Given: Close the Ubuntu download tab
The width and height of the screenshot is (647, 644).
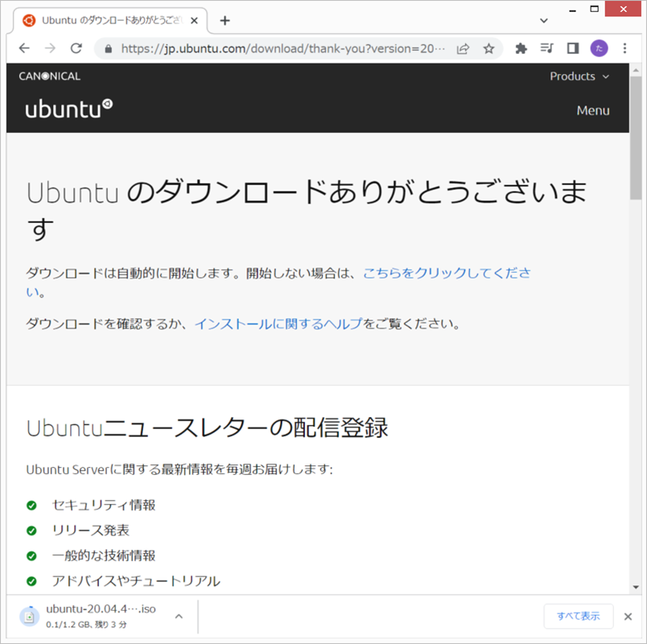Looking at the screenshot, I should click(195, 20).
